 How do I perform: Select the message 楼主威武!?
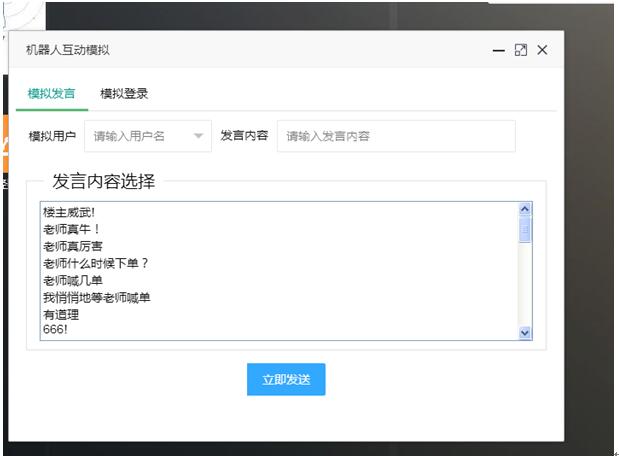(x=69, y=212)
